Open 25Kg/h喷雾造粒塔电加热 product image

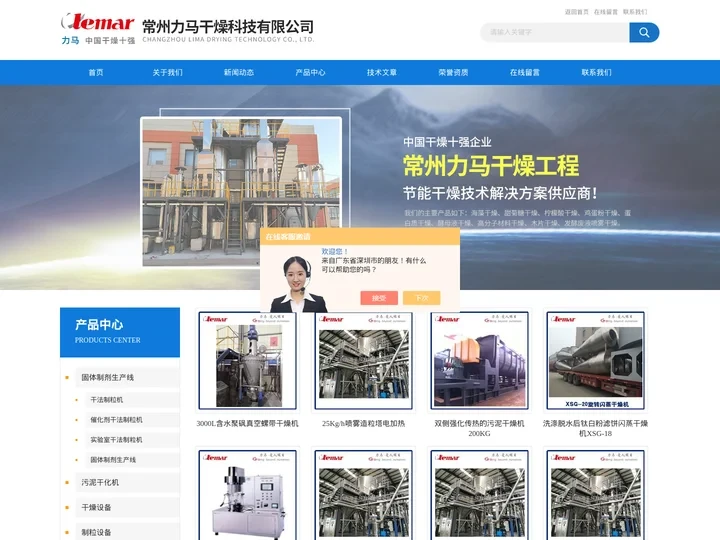pyautogui.click(x=363, y=360)
